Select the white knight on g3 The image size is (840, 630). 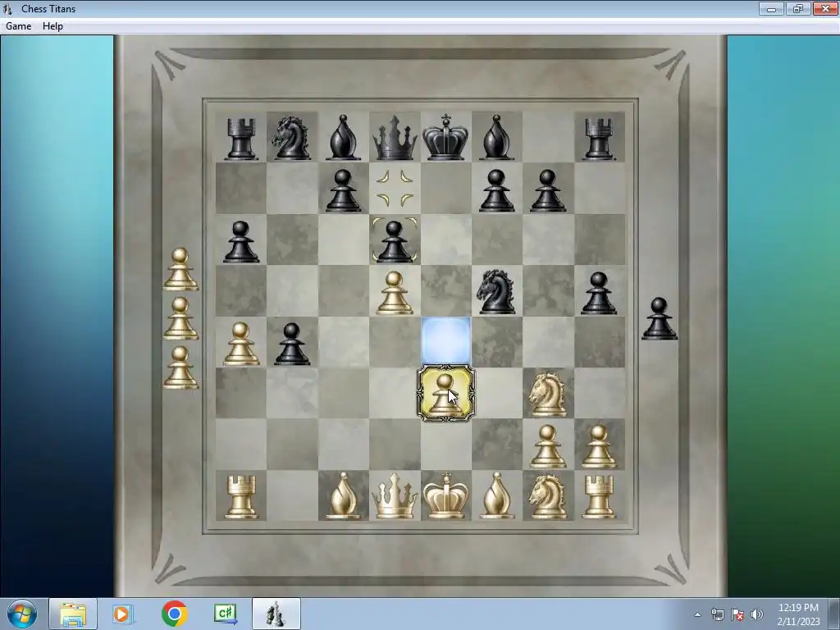tap(548, 395)
